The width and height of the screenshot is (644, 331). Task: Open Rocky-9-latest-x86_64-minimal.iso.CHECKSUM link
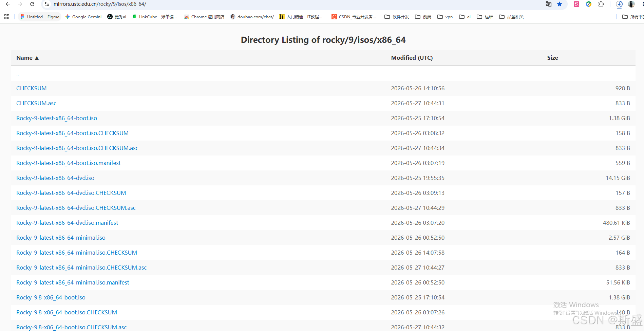(x=77, y=253)
